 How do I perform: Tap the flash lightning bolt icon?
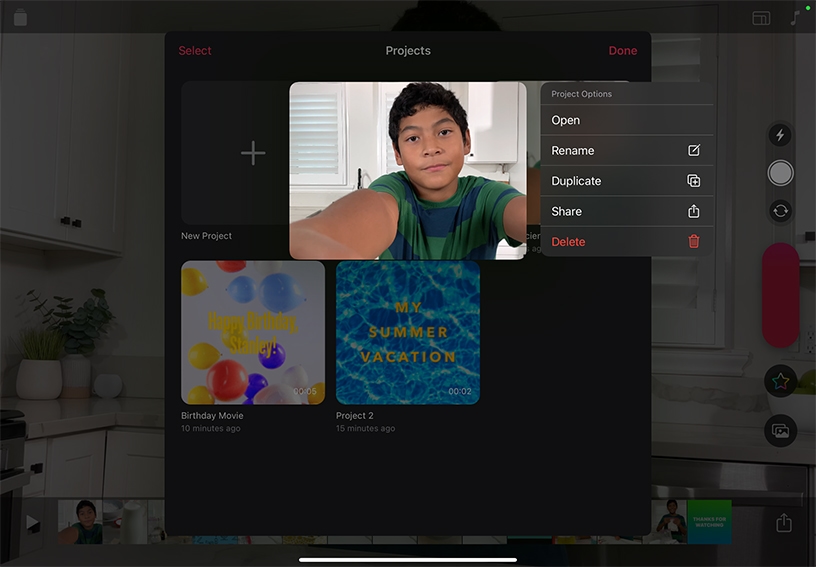[780, 136]
